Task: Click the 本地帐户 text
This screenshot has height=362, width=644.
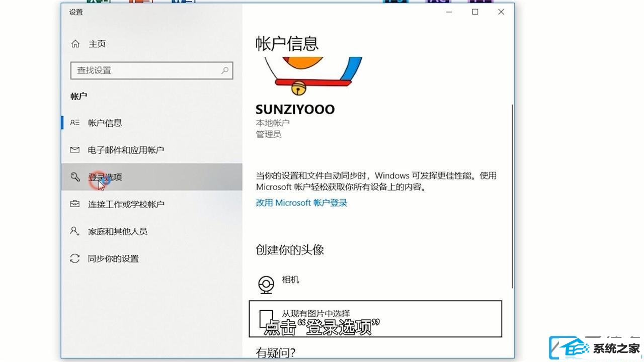Action: point(273,123)
